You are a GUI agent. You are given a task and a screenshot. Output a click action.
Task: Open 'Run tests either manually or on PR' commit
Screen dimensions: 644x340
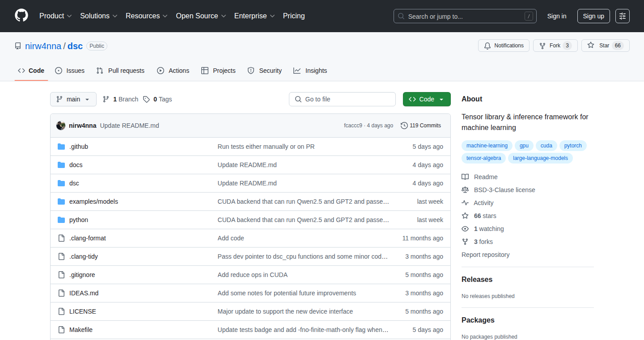pos(266,147)
